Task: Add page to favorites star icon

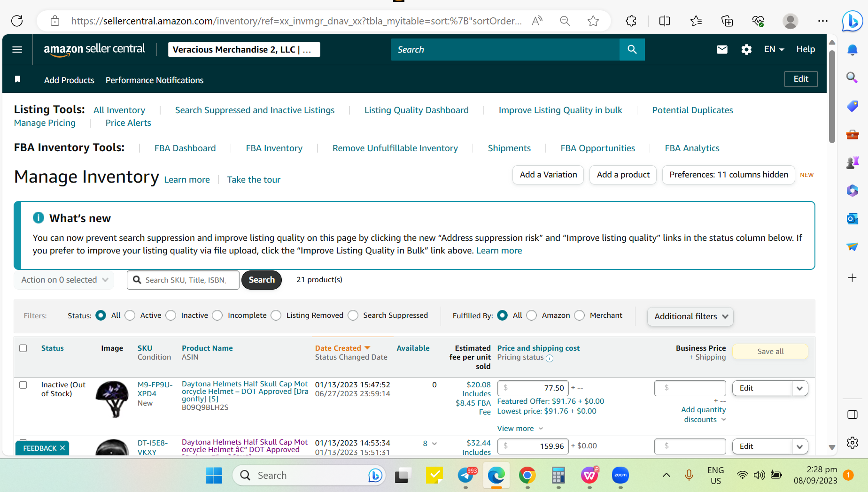Action: coord(593,21)
